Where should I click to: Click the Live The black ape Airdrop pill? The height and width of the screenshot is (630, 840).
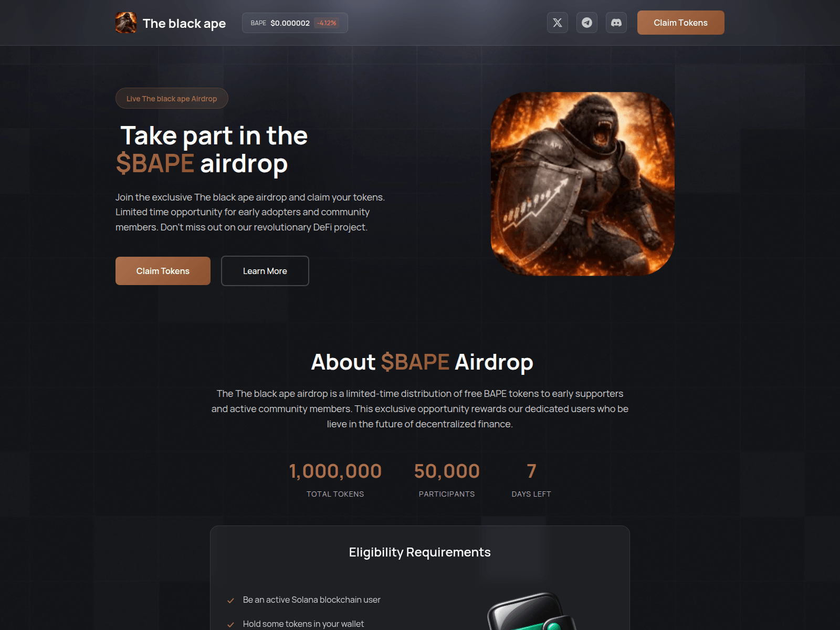click(x=172, y=98)
